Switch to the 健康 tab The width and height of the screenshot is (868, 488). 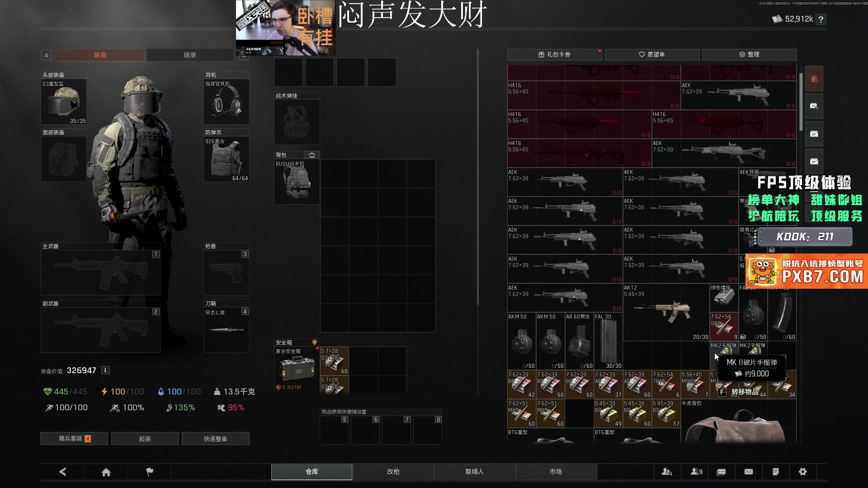(190, 55)
